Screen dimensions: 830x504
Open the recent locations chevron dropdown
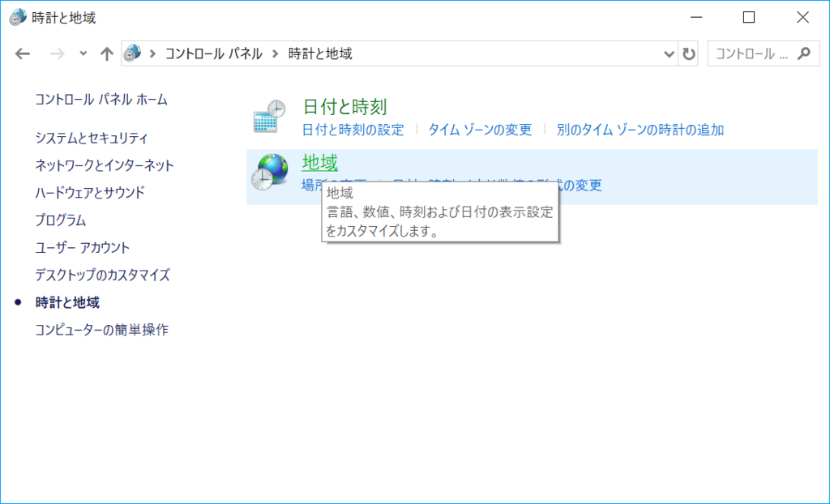pyautogui.click(x=83, y=53)
